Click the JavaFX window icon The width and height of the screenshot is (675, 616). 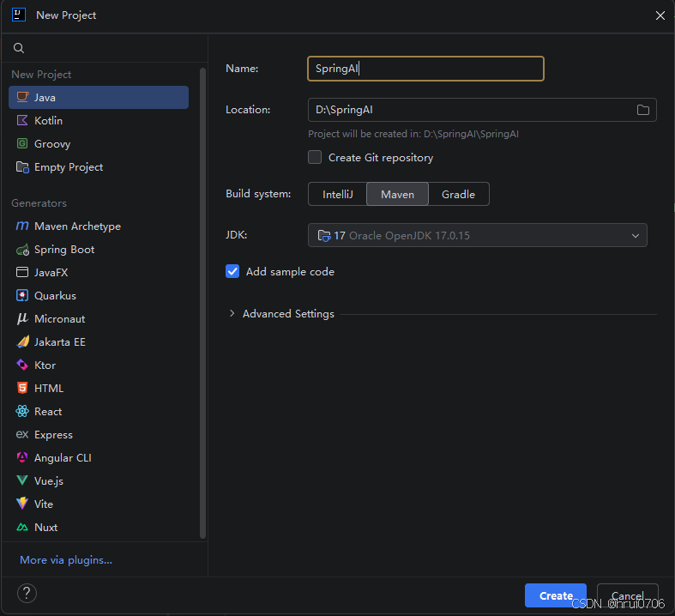tap(22, 273)
